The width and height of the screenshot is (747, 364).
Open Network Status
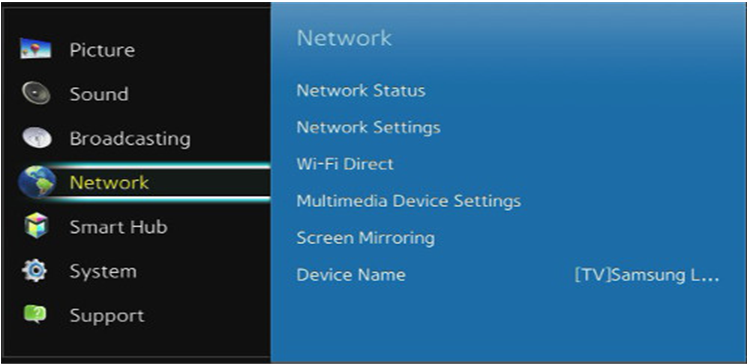click(x=361, y=91)
